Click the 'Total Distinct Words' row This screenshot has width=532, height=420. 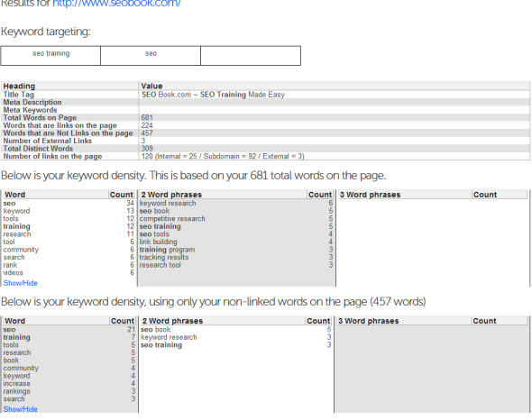[265, 149]
